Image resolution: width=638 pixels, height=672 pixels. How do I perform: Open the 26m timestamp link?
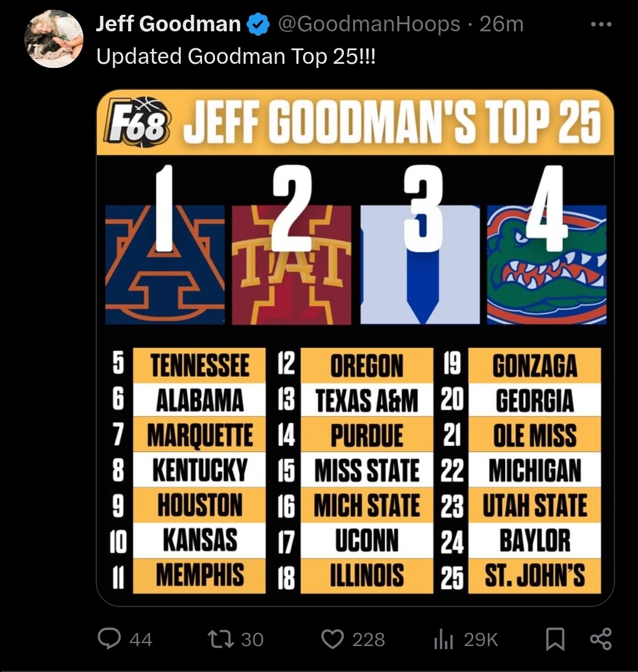[502, 24]
